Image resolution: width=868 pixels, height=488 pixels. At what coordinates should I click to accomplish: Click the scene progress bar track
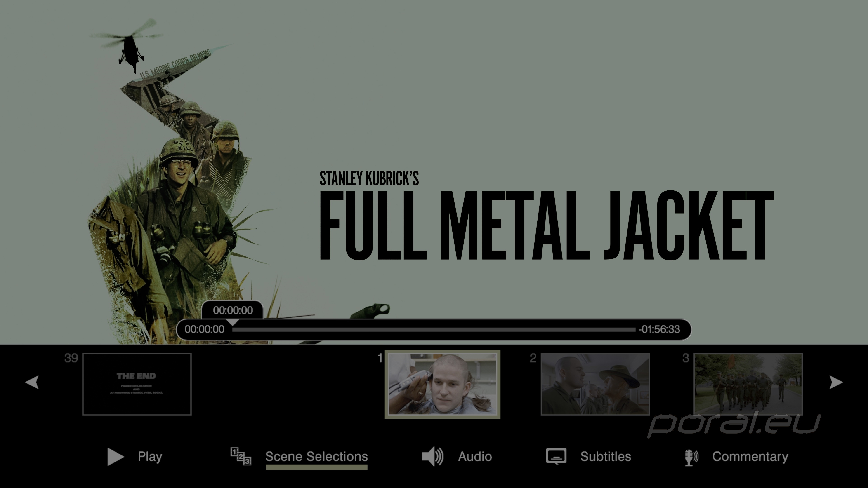tap(434, 329)
